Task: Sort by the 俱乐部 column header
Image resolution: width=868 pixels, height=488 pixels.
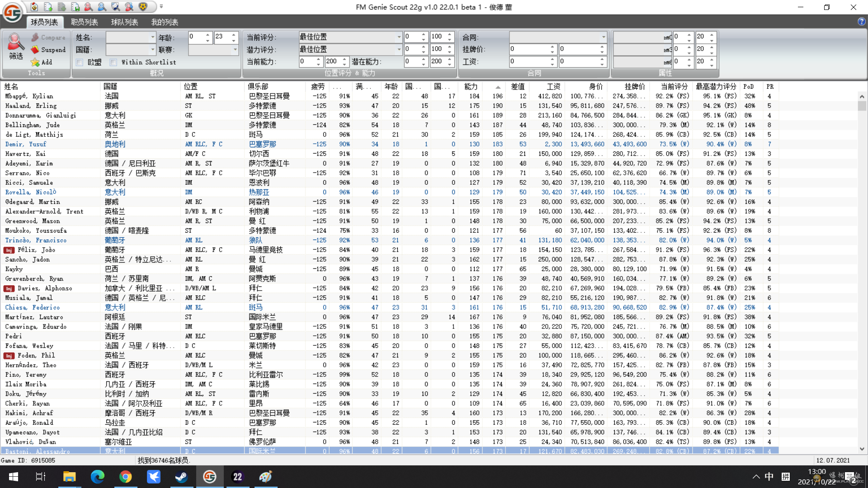Action: tap(275, 86)
